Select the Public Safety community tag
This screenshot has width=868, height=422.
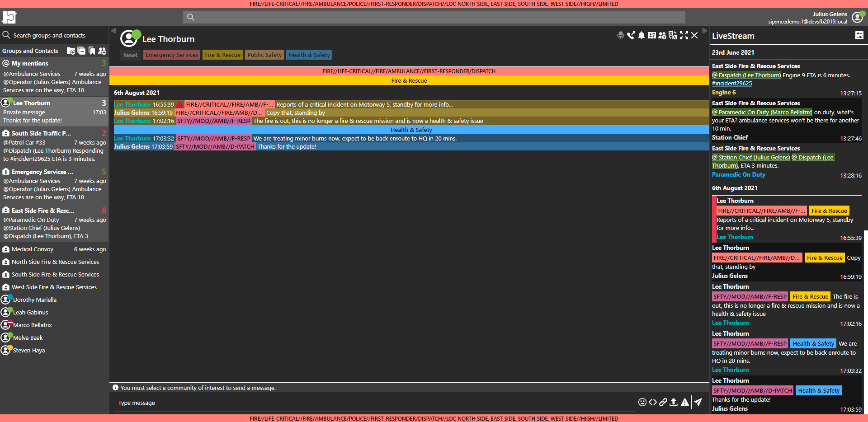[264, 55]
